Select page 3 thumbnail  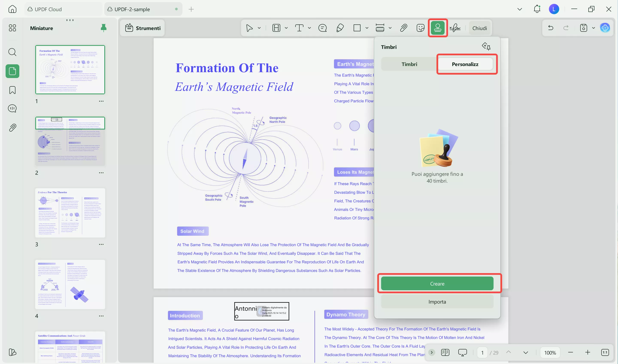70,213
